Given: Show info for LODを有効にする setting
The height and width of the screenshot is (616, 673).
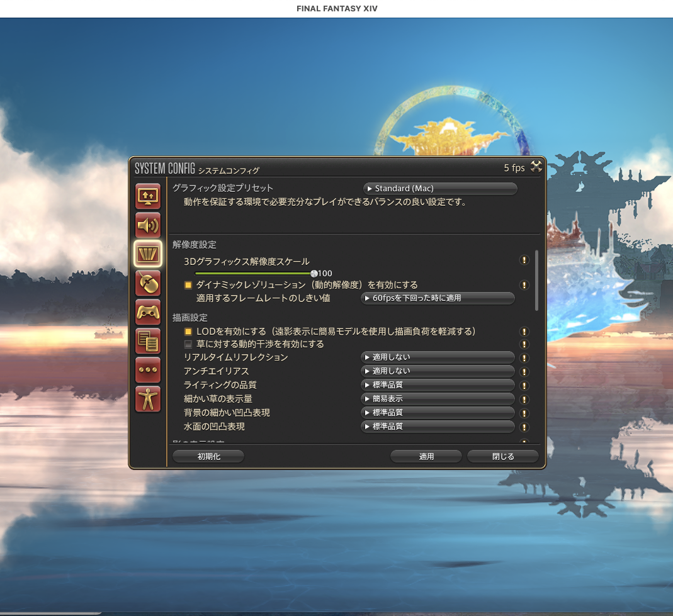Looking at the screenshot, I should 524,332.
